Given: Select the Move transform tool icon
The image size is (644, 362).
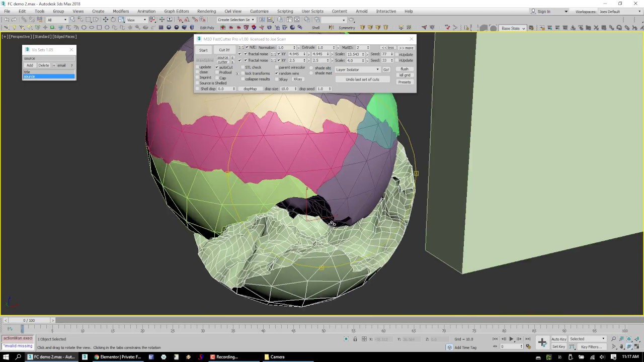Looking at the screenshot, I should [x=106, y=20].
